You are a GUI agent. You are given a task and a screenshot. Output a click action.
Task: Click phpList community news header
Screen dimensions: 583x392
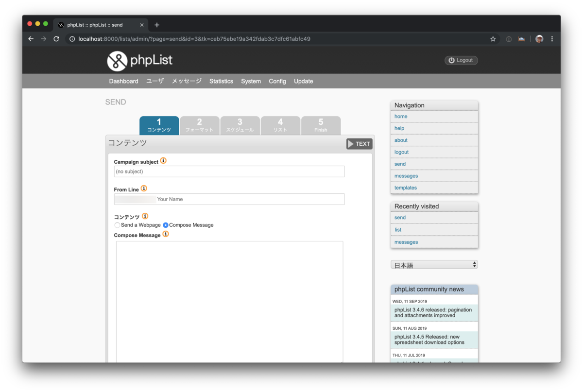pos(434,290)
